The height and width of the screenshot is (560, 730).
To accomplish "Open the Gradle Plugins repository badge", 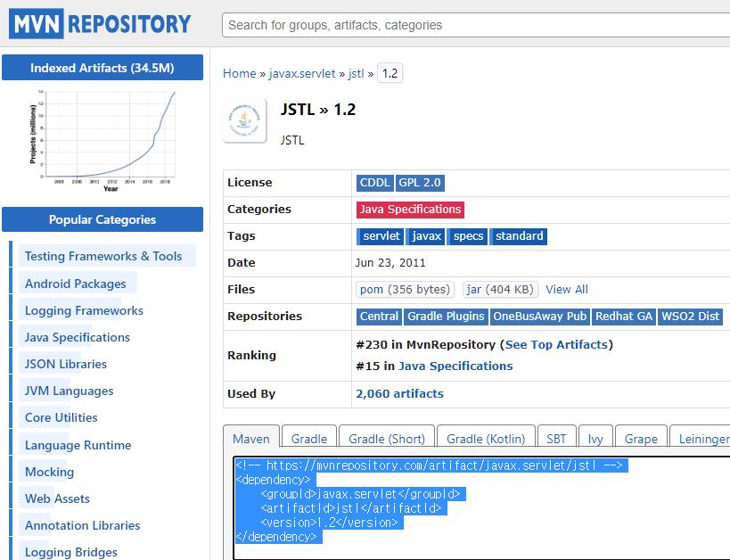I will pos(446,317).
